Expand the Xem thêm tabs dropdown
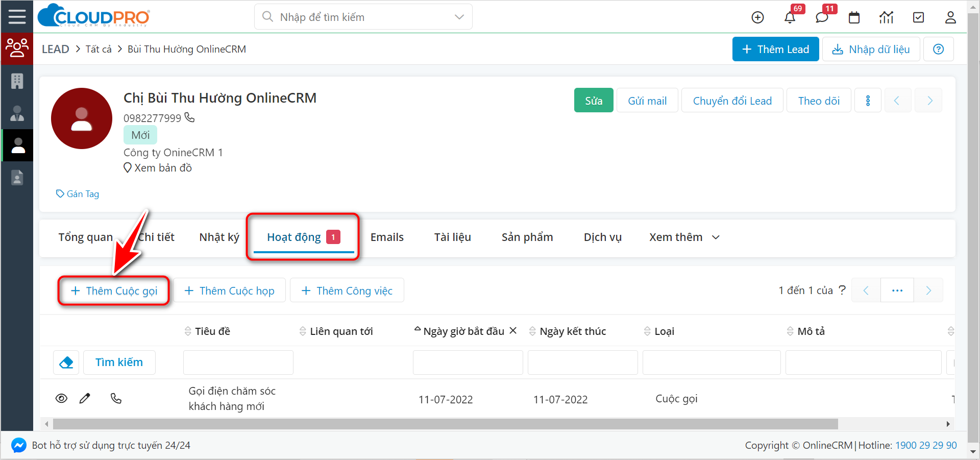Viewport: 980px width, 460px height. tap(684, 237)
